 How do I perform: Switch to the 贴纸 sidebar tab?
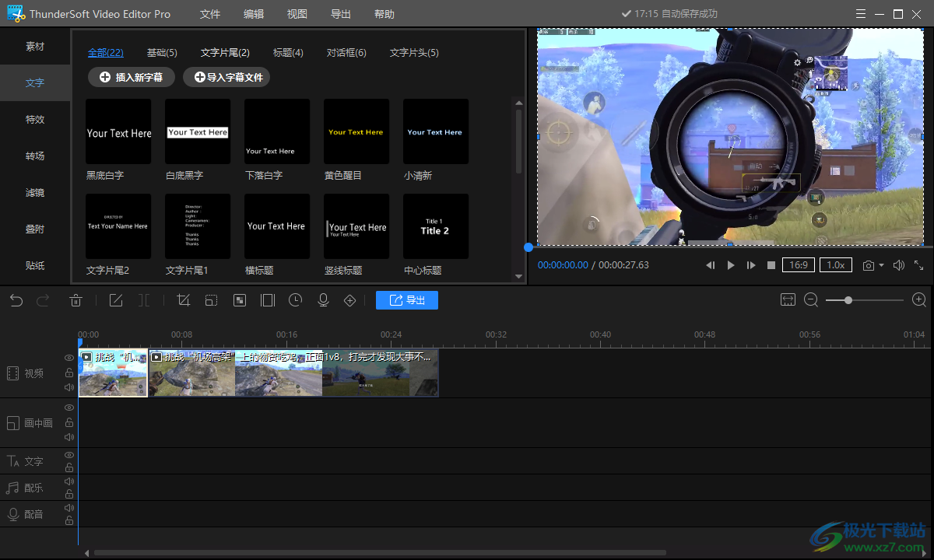tap(35, 265)
